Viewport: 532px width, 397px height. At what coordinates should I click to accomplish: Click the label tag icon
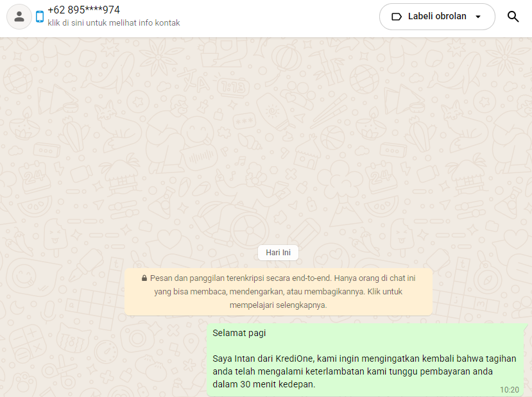[397, 17]
